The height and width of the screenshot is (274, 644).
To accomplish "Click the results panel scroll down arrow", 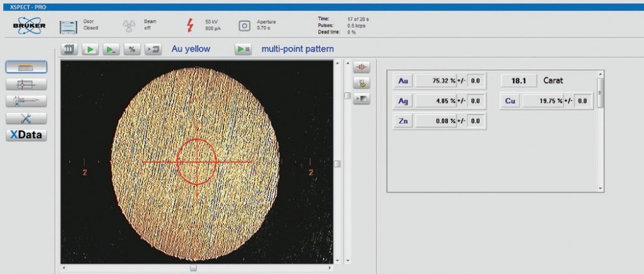I will tap(601, 188).
